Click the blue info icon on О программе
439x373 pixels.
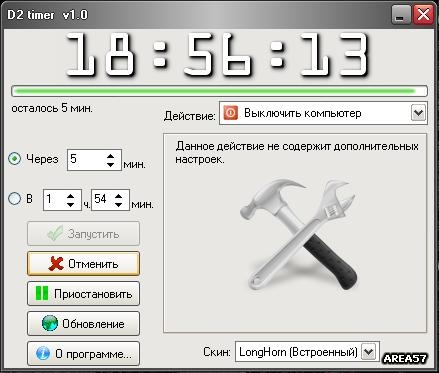click(x=43, y=353)
